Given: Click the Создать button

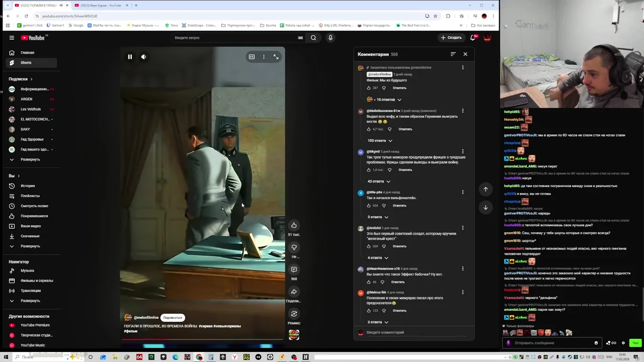Looking at the screenshot, I should coord(451,38).
